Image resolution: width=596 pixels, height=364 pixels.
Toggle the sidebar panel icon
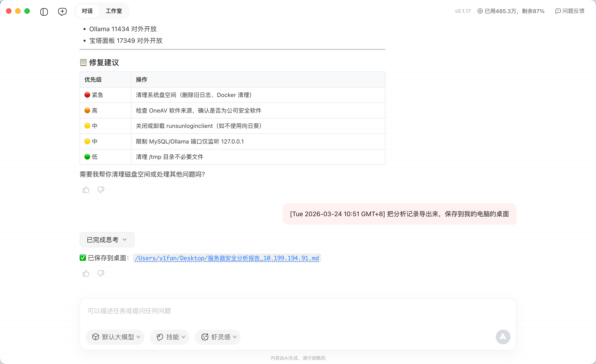44,11
